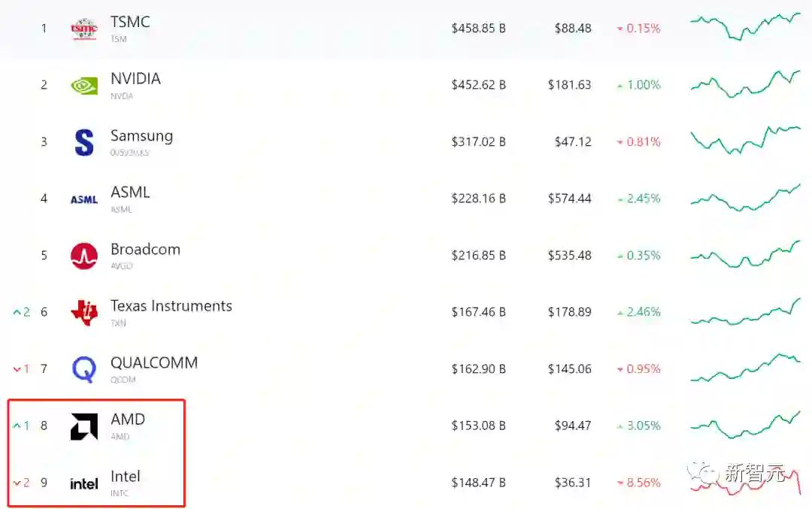Click the TSMC company logo
812x509 pixels.
pyautogui.click(x=83, y=29)
